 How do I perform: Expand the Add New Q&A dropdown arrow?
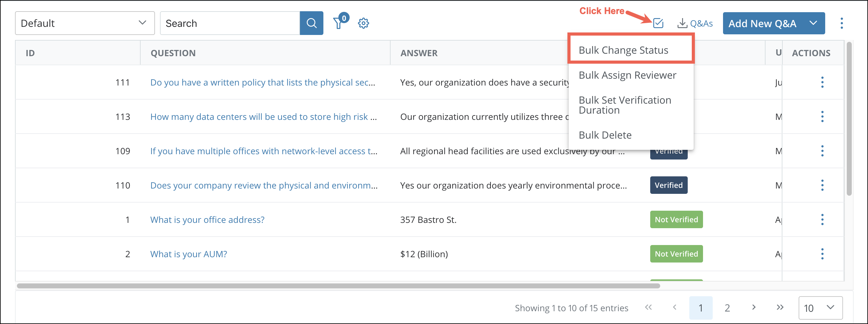coord(813,23)
